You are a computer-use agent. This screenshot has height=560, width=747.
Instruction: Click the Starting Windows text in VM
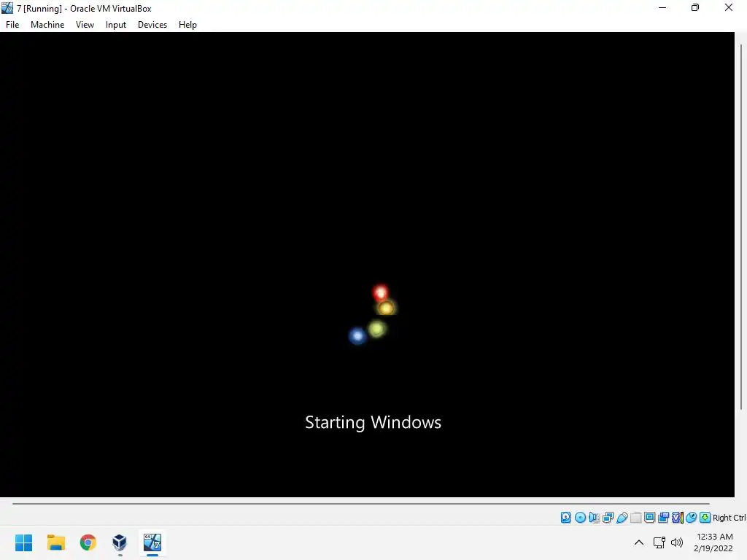(x=373, y=423)
